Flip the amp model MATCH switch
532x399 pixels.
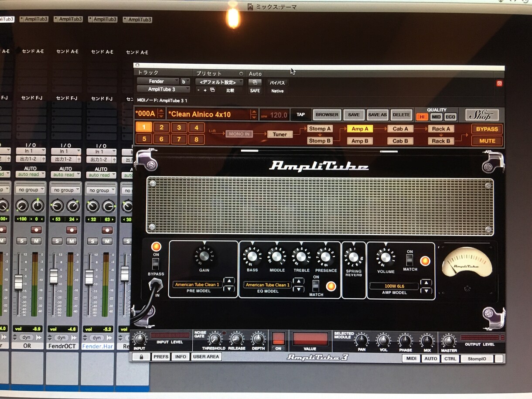(x=409, y=260)
